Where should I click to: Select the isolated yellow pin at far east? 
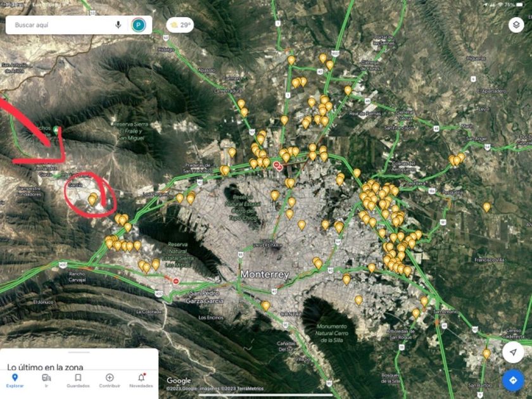coord(486,207)
